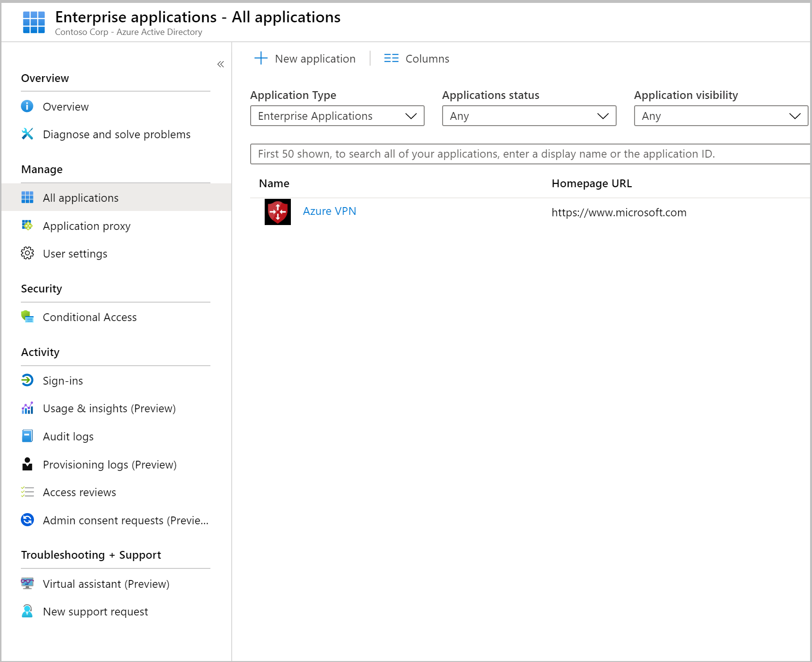Open the Azure VPN application link
Screen dimensions: 812x662
[329, 211]
